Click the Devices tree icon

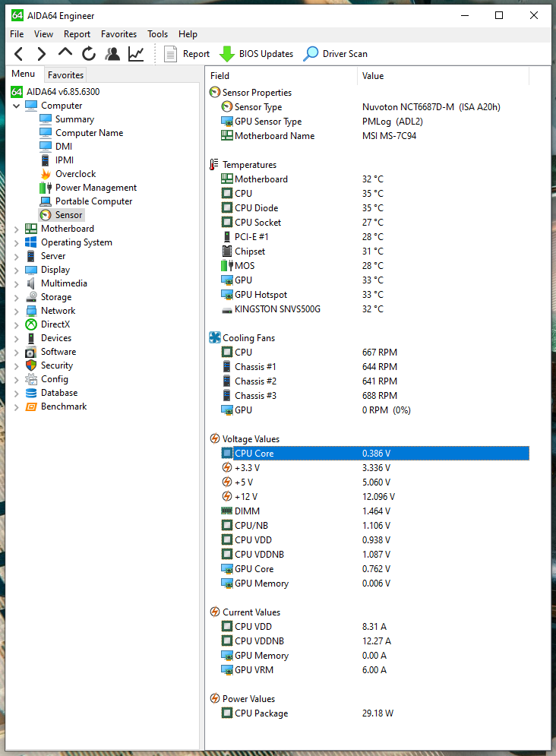(31, 338)
